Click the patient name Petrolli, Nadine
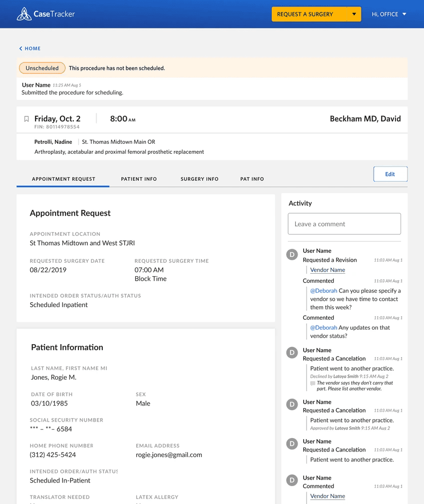Image resolution: width=424 pixels, height=504 pixels. [x=53, y=142]
